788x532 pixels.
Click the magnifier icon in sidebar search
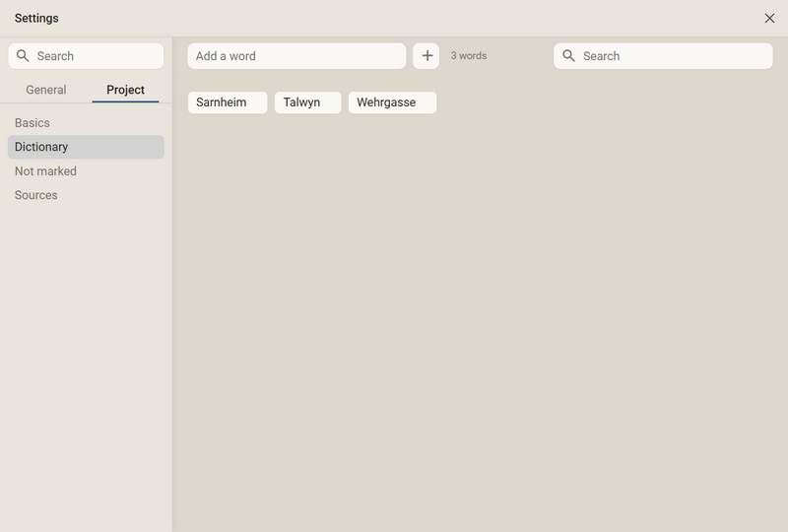click(x=23, y=56)
